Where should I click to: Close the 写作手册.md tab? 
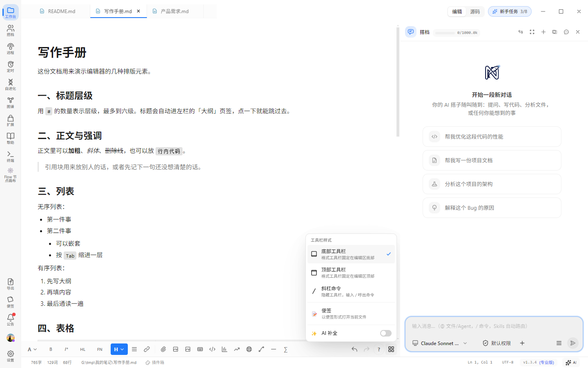pos(138,11)
